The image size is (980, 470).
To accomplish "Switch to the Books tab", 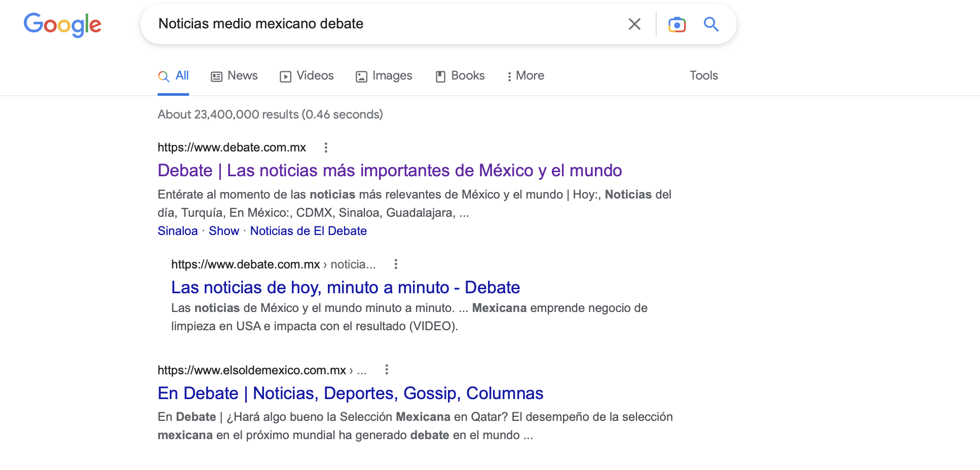I will 460,76.
